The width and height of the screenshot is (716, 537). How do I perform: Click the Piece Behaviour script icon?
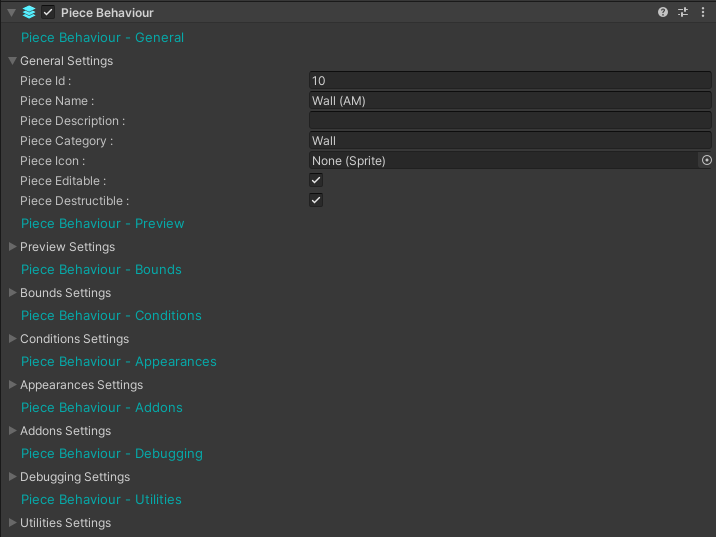29,12
